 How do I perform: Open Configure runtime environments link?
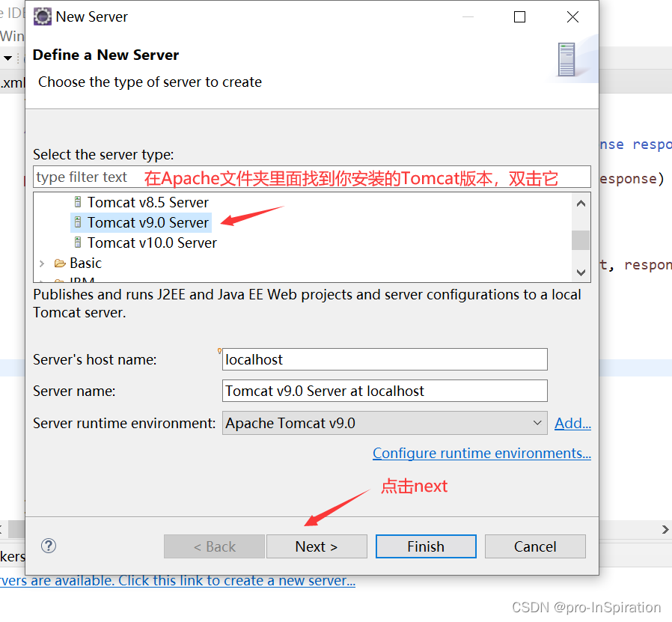tap(482, 453)
